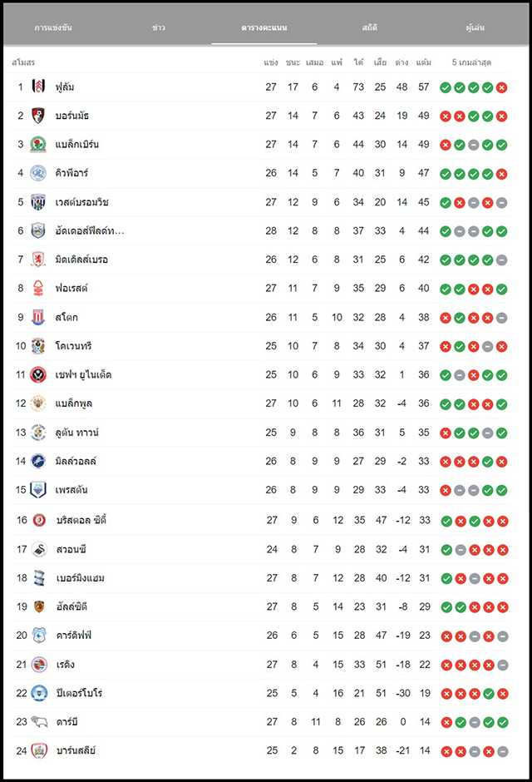532x782 pixels.
Task: Click Fulham's latest red loss indicator
Action: [x=501, y=88]
